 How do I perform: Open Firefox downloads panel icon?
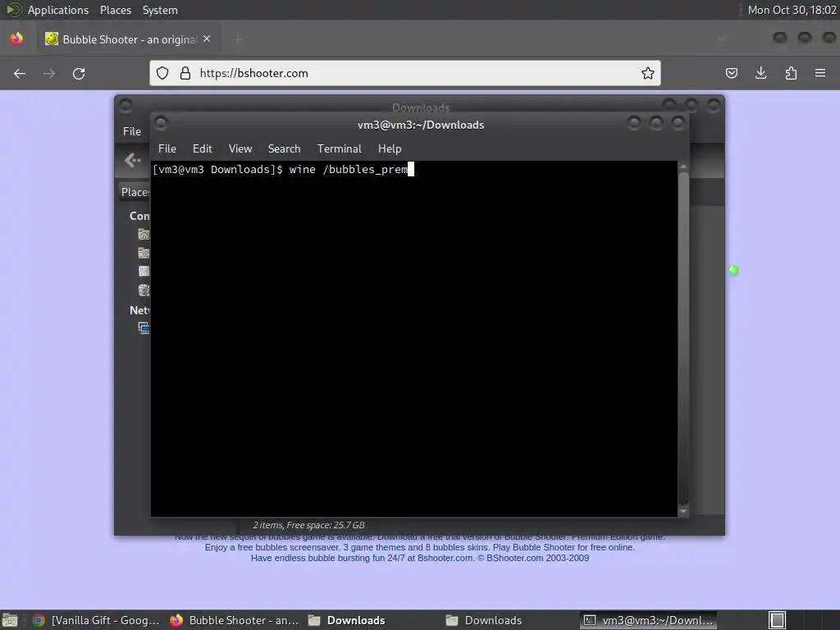pos(760,73)
